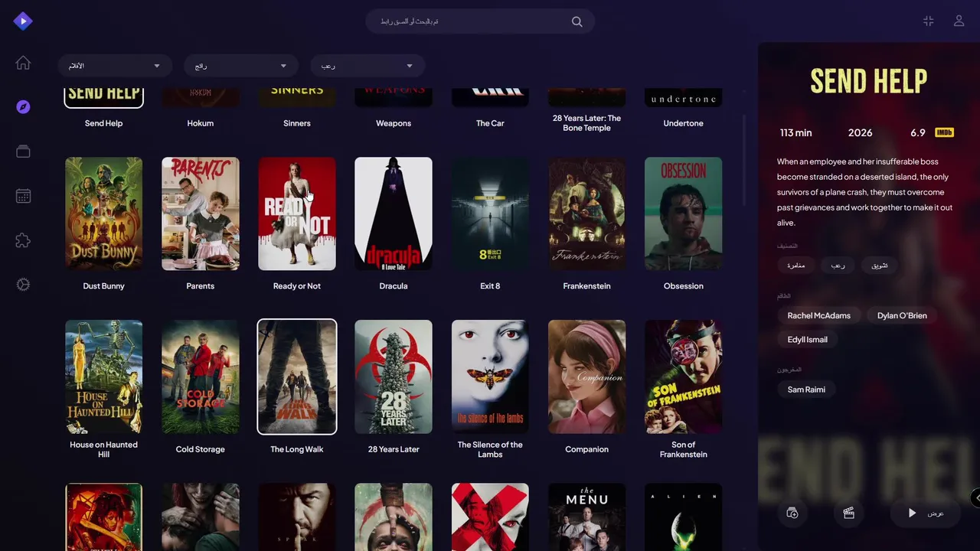Open the Undertone movie title
The image size is (980, 551).
coord(683,123)
